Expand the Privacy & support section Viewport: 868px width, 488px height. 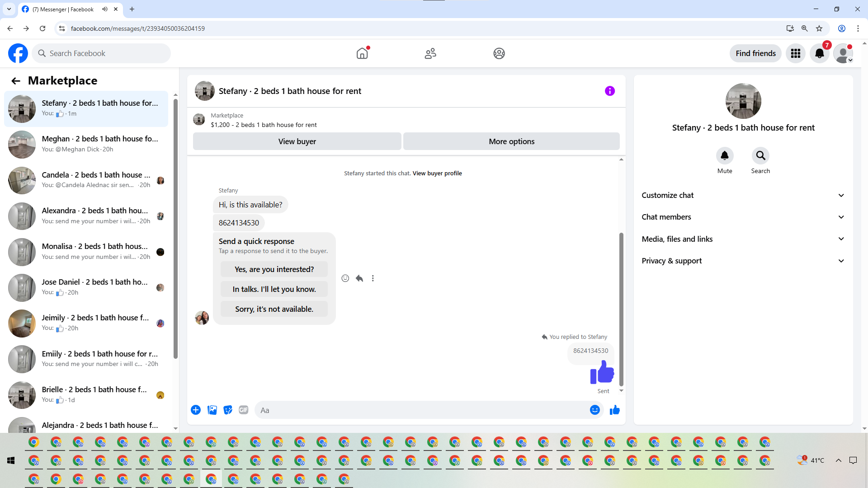tap(743, 261)
